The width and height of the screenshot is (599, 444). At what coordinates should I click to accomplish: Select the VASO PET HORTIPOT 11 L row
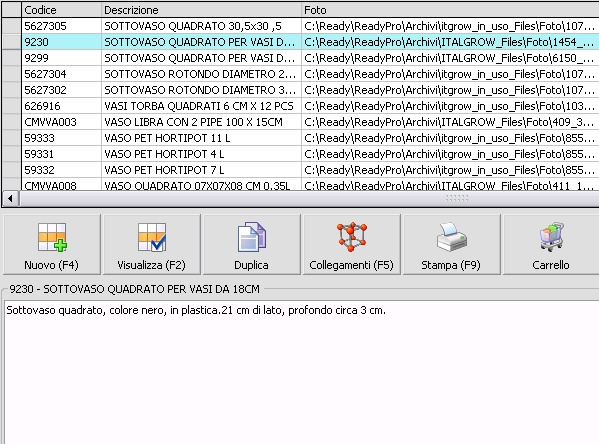(310, 138)
